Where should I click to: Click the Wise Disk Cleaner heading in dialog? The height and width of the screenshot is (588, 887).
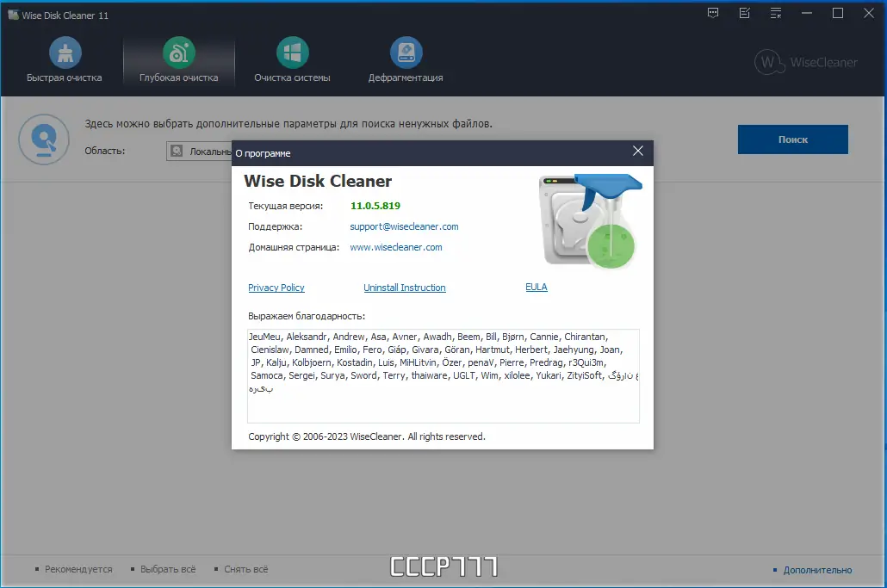point(318,181)
